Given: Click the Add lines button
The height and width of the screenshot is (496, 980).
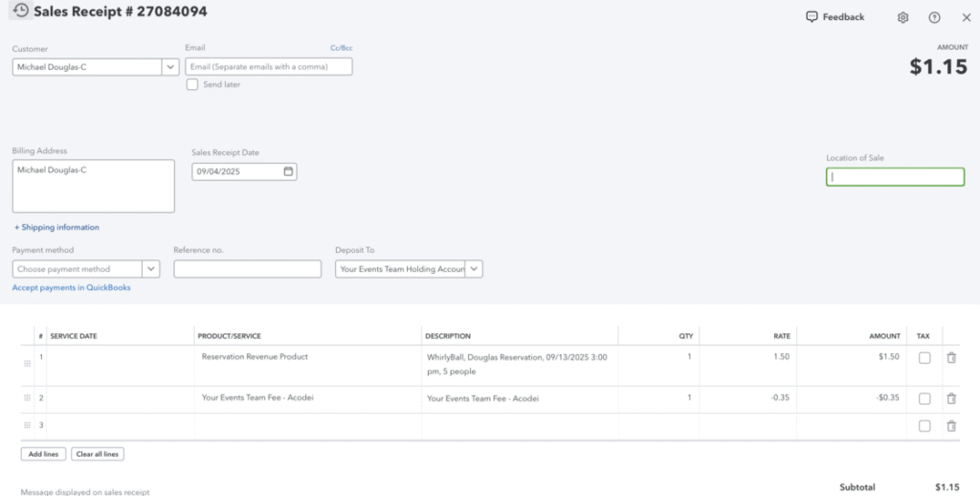Looking at the screenshot, I should [x=43, y=454].
